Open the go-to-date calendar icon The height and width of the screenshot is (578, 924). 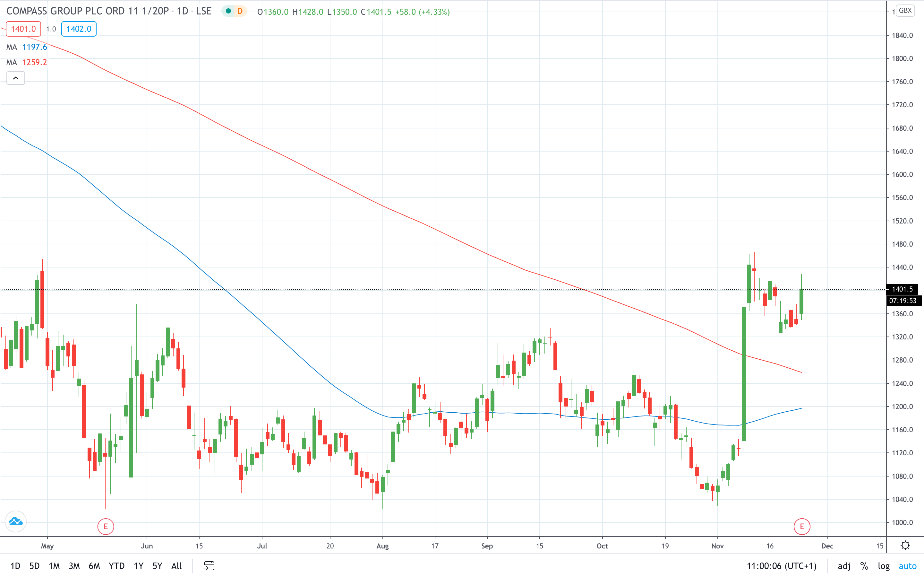209,565
